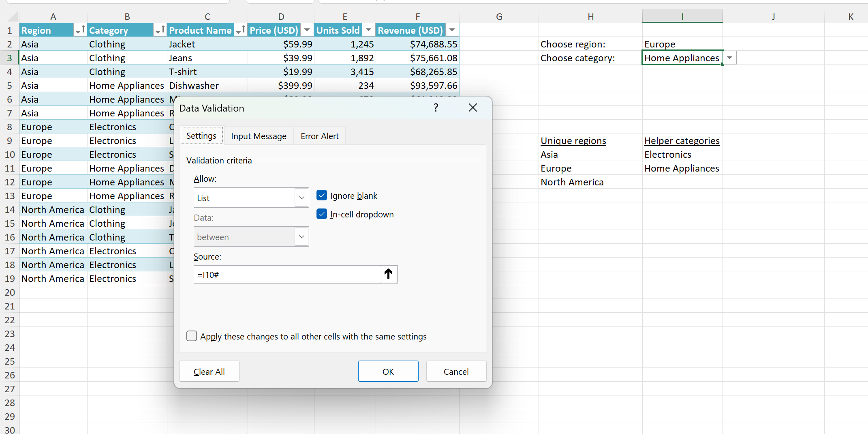Open the Units Sold column filter button
This screenshot has height=434, width=868.
coord(368,30)
